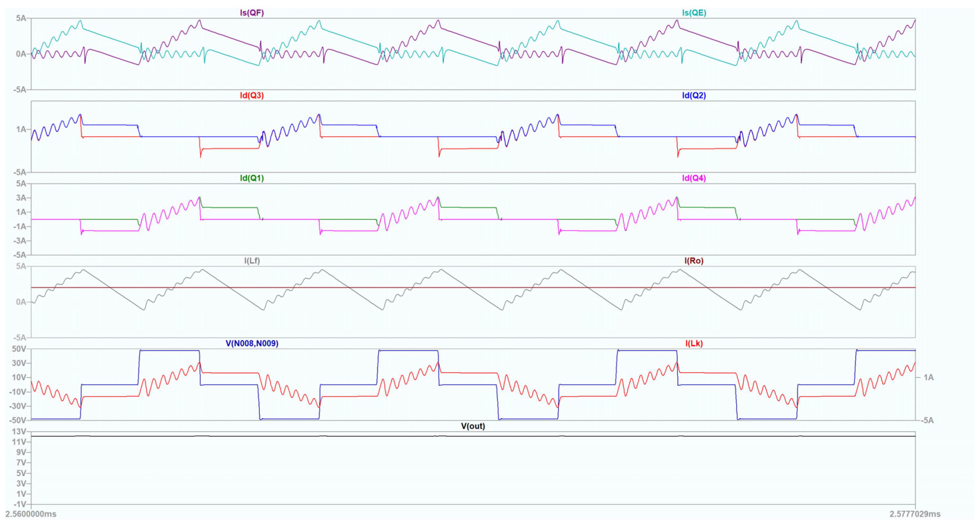Select the Id(Q3) trace label
Screen dimensions: 980x527
pos(251,95)
